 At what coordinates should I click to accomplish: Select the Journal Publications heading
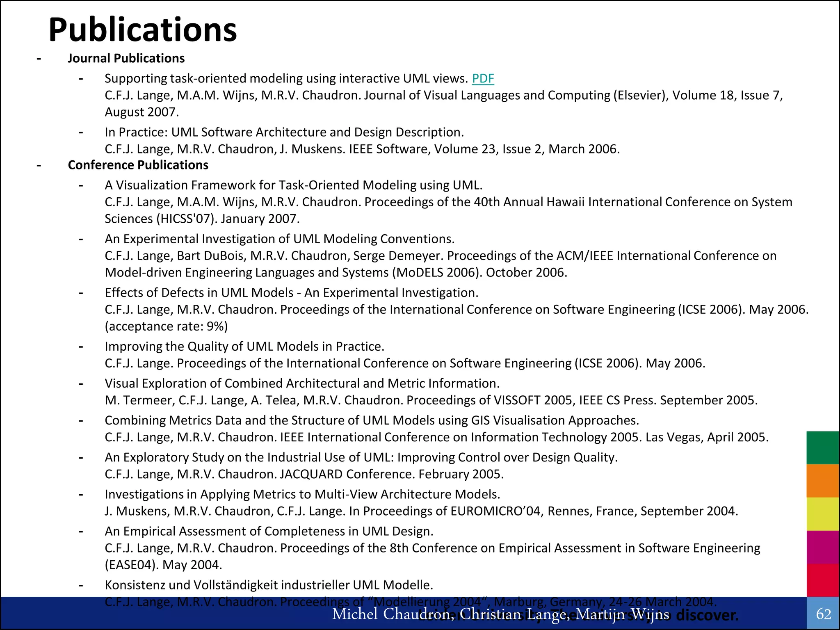tap(126, 58)
